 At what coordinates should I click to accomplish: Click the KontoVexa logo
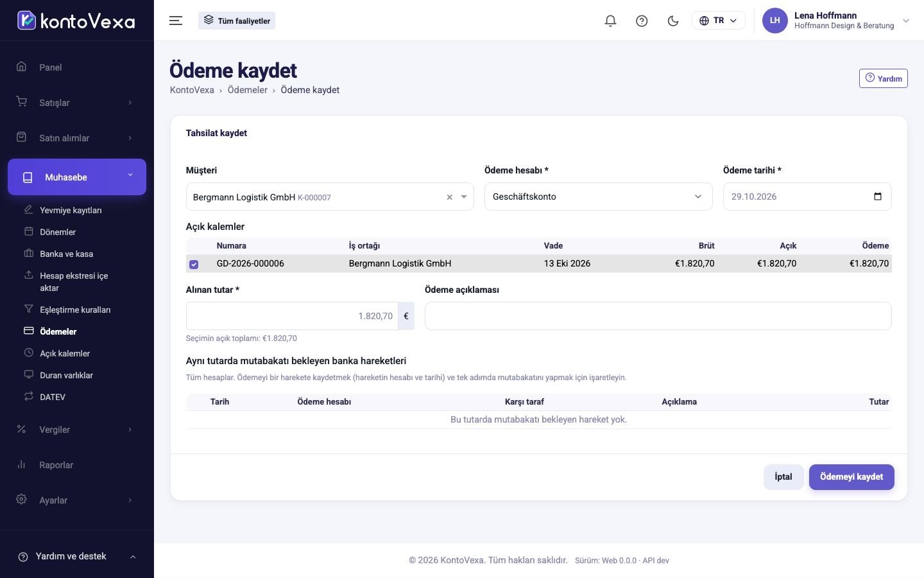76,21
